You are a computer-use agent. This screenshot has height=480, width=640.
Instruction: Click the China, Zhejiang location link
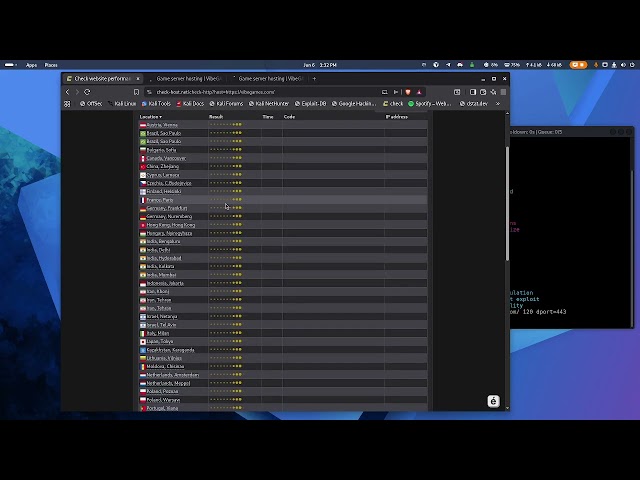(162, 167)
